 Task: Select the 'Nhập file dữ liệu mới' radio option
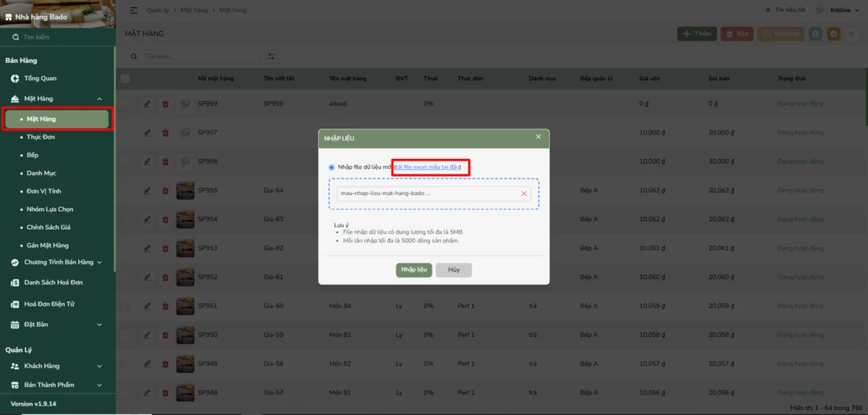332,168
